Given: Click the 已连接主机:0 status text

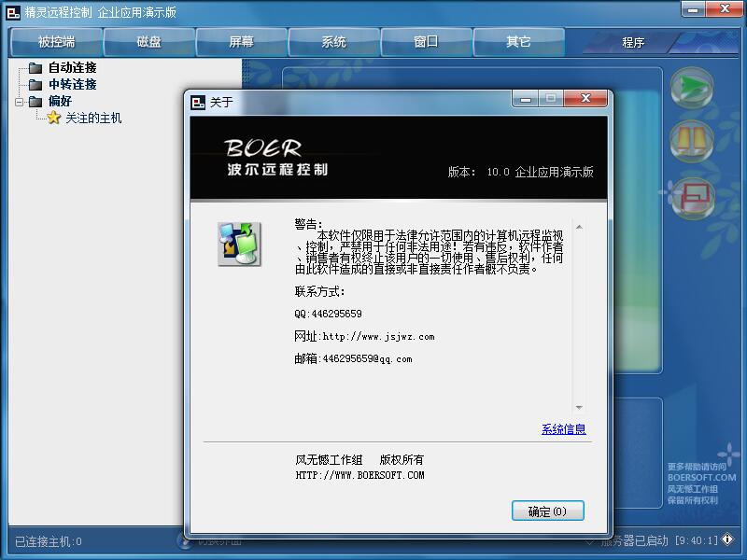Looking at the screenshot, I should click(x=49, y=541).
